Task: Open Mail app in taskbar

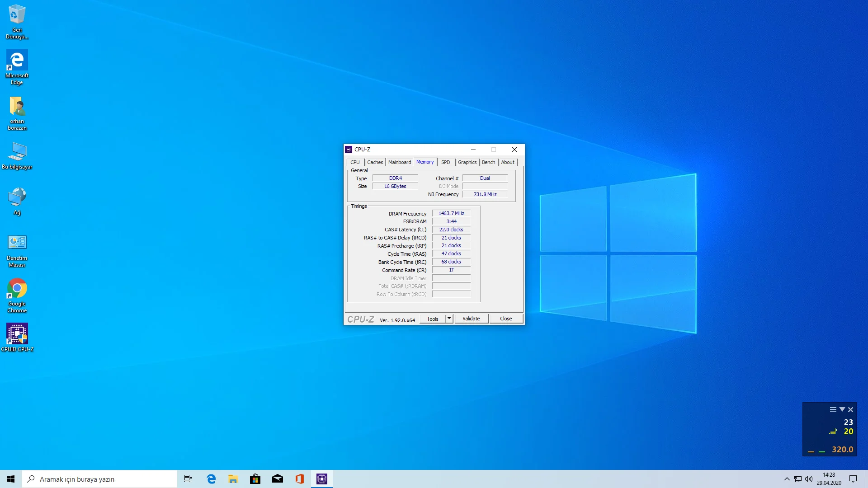Action: click(277, 479)
